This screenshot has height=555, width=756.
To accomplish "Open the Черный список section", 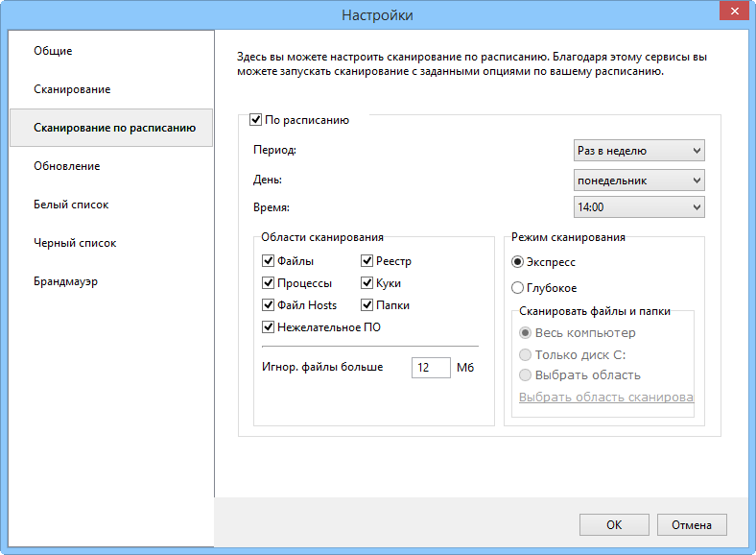I will [x=75, y=243].
